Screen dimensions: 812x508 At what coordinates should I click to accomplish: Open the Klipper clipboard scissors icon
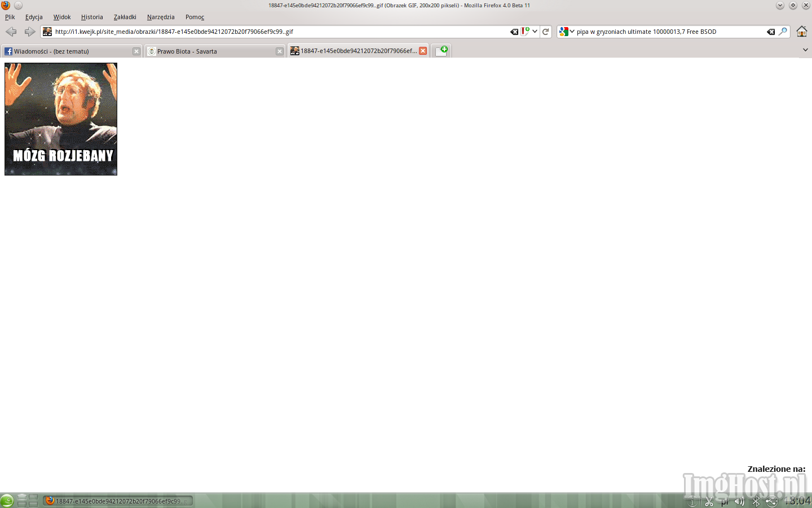pos(709,502)
